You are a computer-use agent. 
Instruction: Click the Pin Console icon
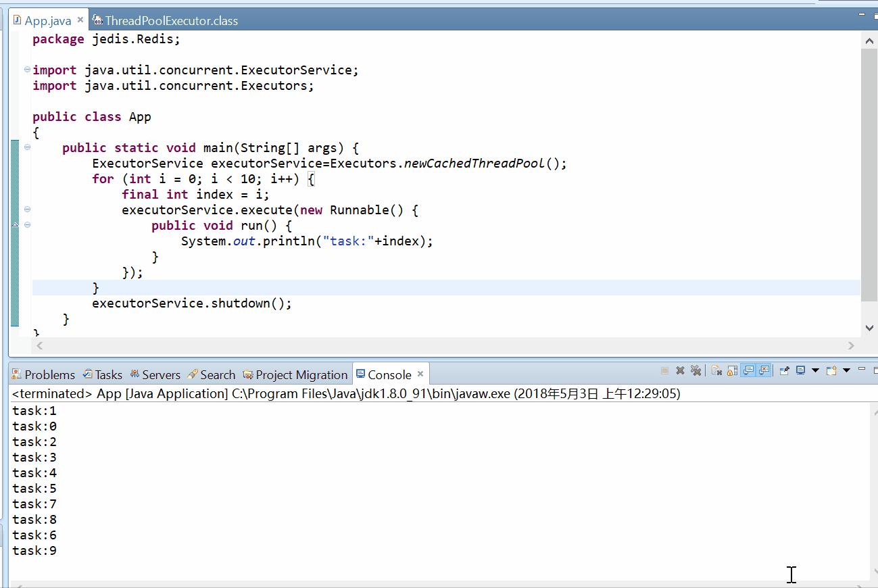click(785, 370)
